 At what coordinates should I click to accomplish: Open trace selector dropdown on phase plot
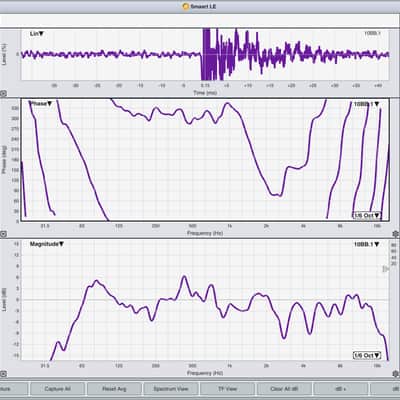(366, 104)
